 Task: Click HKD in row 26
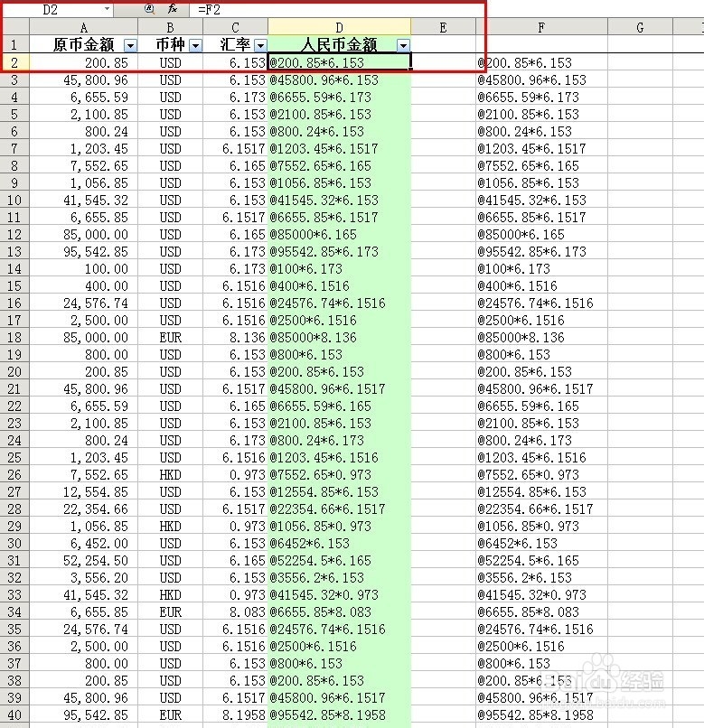point(170,474)
